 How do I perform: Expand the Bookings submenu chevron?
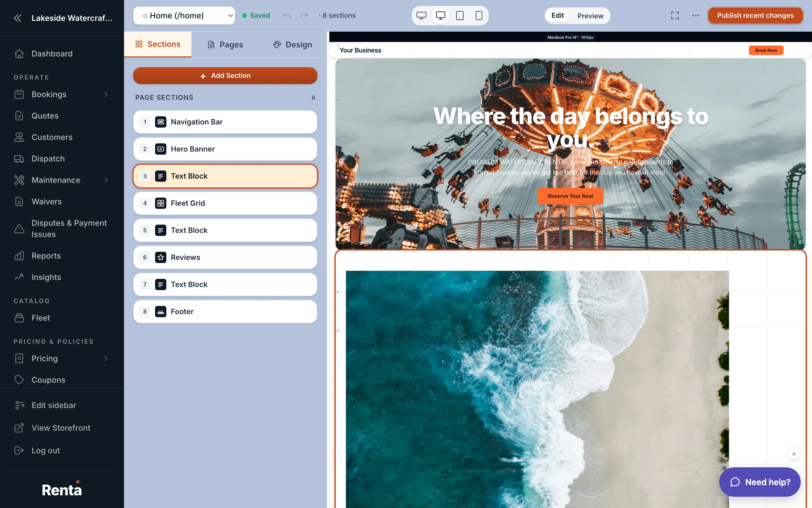106,95
